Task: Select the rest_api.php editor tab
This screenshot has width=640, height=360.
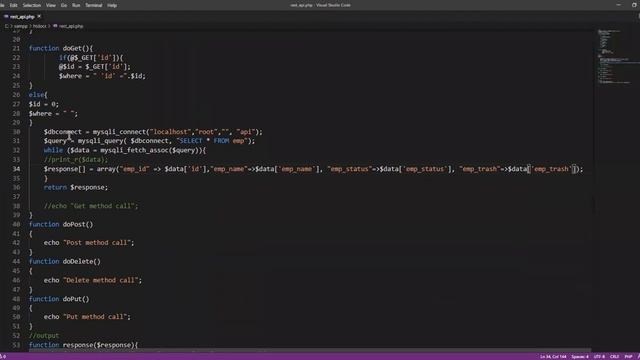Action: [x=22, y=17]
